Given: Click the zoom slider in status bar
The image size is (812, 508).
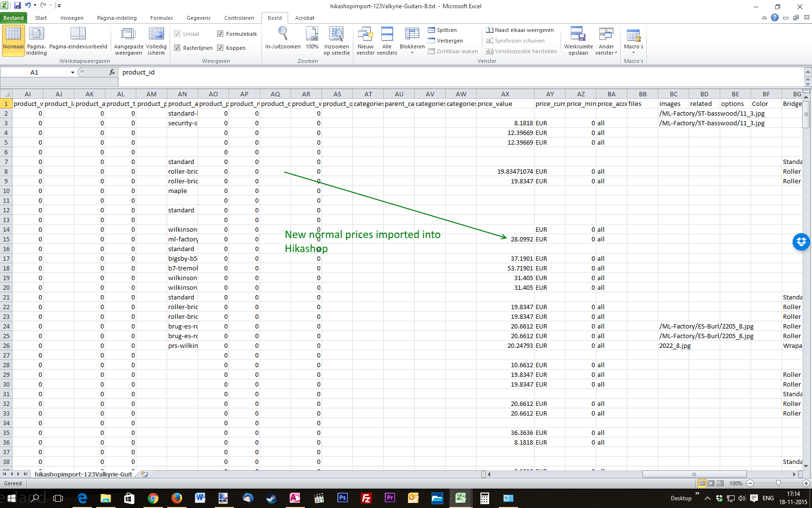Looking at the screenshot, I should (778, 483).
